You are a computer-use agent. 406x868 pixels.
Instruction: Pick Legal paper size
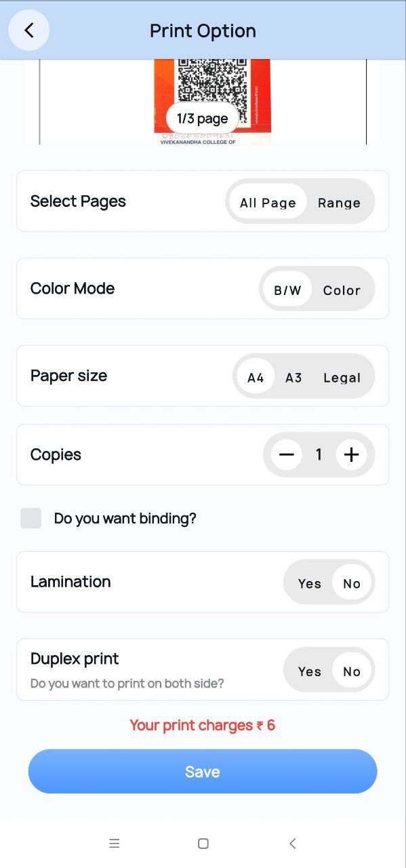tap(342, 377)
